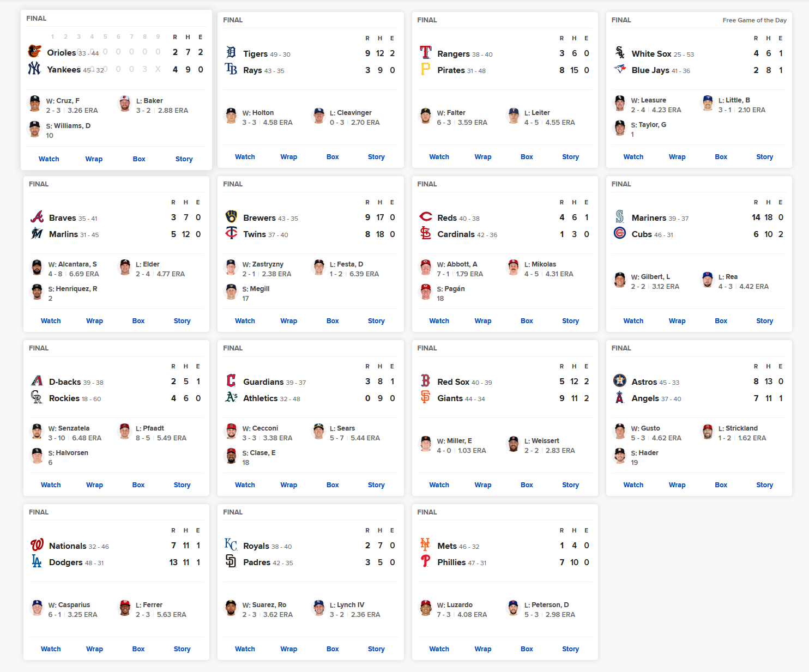Click the Padres team logo
The width and height of the screenshot is (809, 672).
click(x=231, y=561)
